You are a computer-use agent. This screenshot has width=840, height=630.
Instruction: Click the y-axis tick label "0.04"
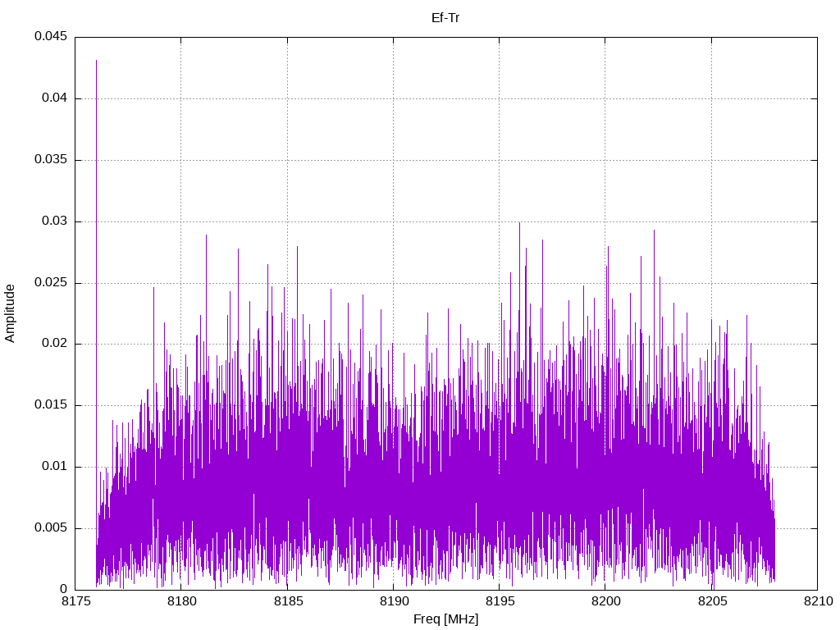pyautogui.click(x=55, y=98)
